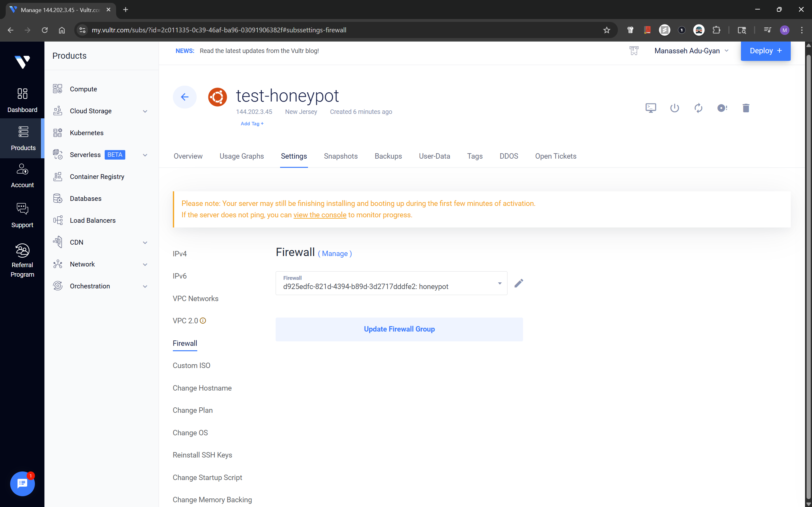Screen dimensions: 812x507
Task: Open the latest Vultr blog updates
Action: tap(259, 51)
